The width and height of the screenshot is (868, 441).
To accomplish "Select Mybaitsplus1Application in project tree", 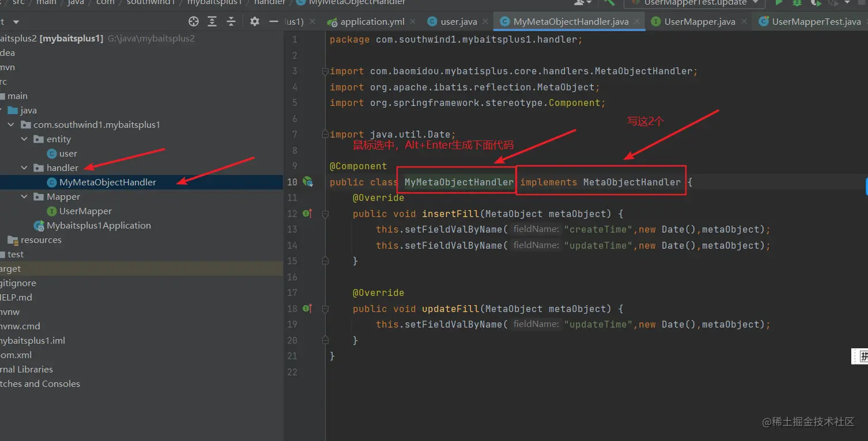I will tap(99, 226).
